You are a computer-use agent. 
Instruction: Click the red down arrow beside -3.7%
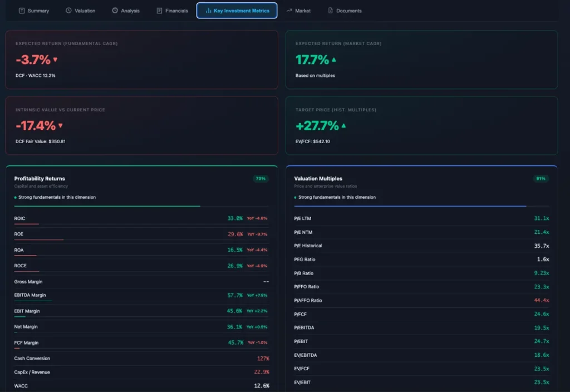(55, 60)
